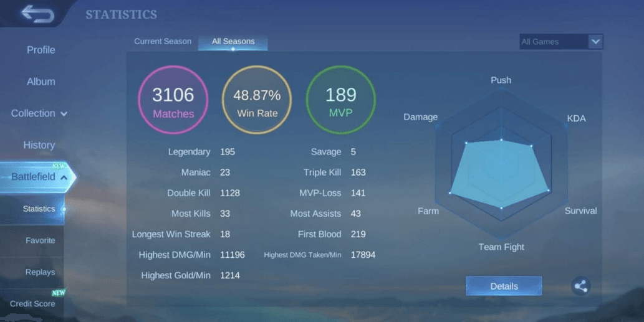Open the Replays submenu item
The height and width of the screenshot is (322, 644).
point(41,272)
